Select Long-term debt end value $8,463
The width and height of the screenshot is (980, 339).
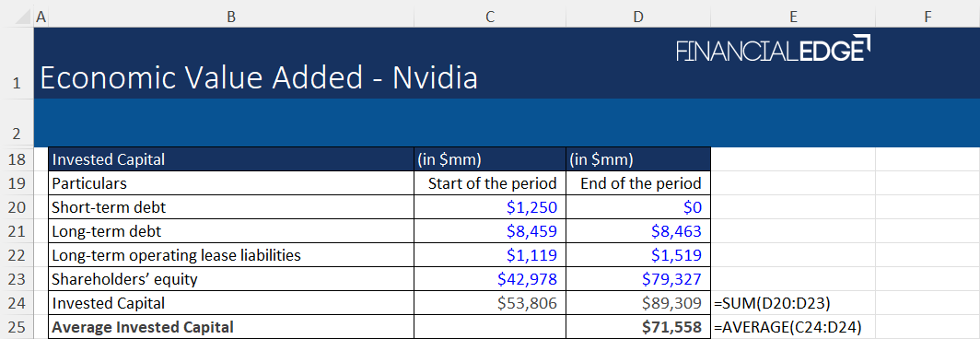pyautogui.click(x=638, y=231)
